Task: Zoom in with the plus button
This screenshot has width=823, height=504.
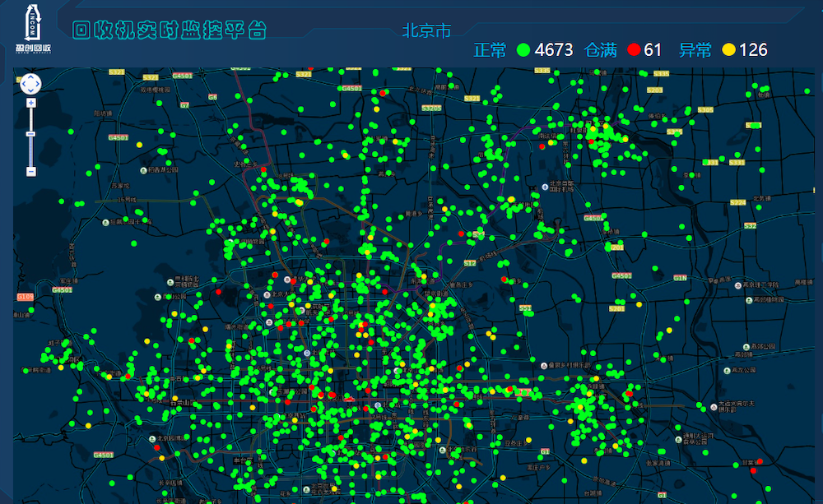Action: 31,103
